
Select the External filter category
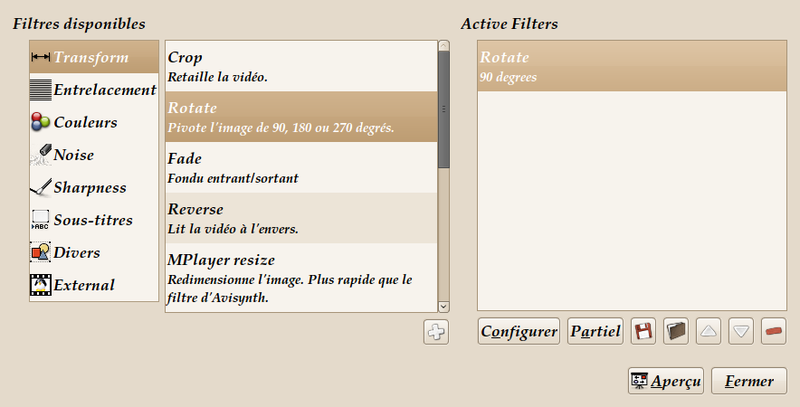coord(84,285)
